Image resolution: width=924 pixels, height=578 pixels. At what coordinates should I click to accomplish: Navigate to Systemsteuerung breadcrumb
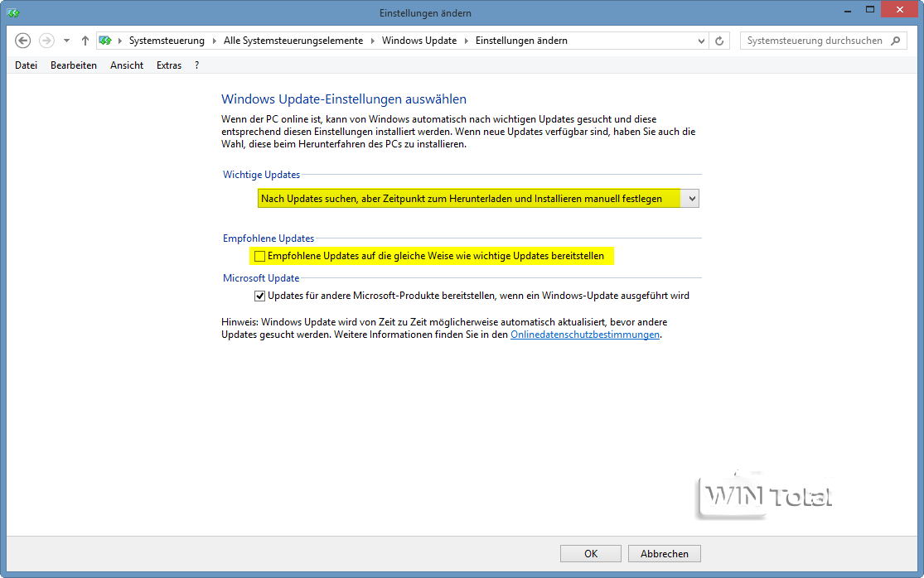click(x=167, y=41)
